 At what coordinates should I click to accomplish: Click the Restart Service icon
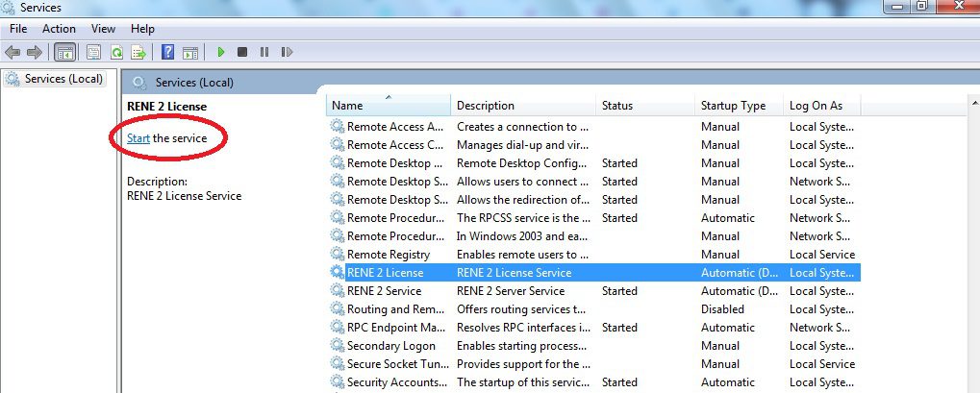287,53
